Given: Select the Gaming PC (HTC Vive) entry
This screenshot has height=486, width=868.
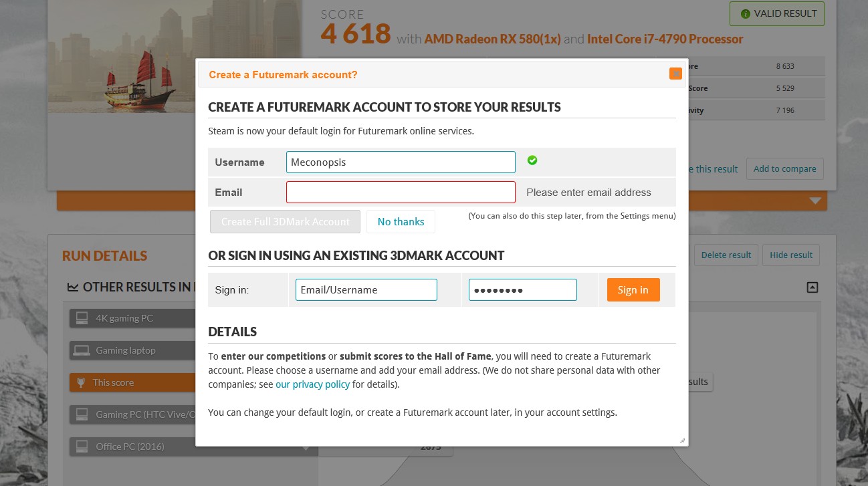Looking at the screenshot, I should (x=132, y=414).
